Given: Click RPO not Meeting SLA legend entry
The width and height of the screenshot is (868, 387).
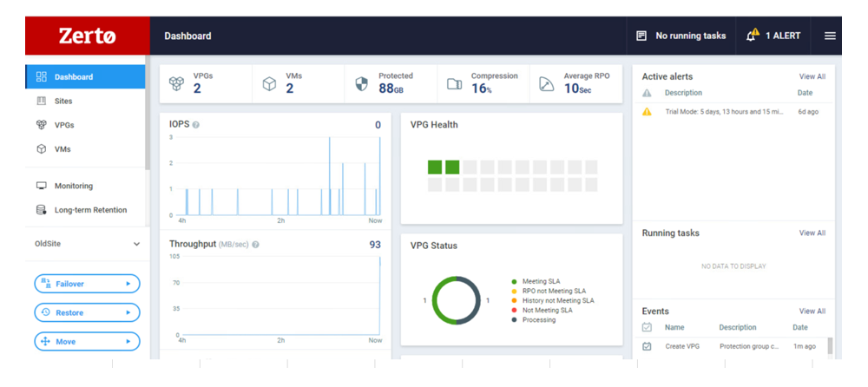Looking at the screenshot, I should pos(549,291).
